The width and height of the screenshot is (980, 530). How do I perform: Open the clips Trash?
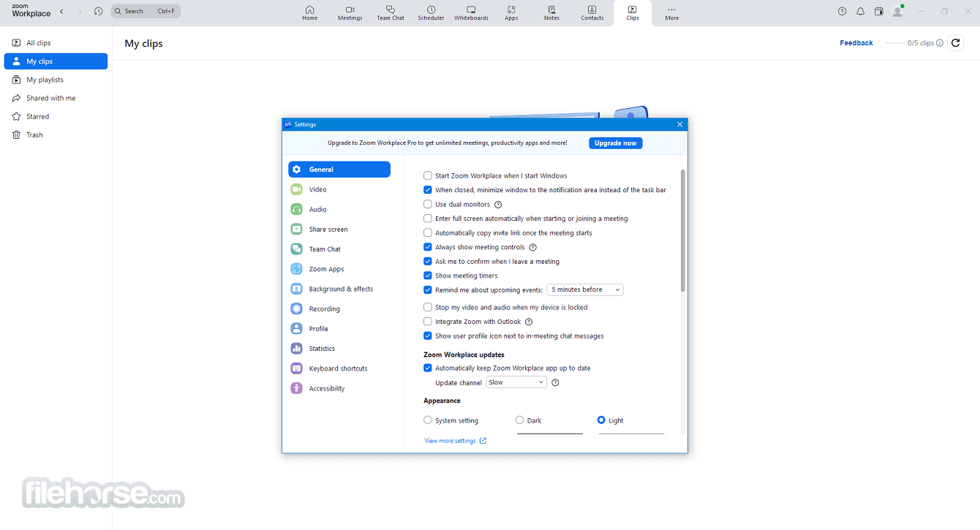[x=56, y=135]
